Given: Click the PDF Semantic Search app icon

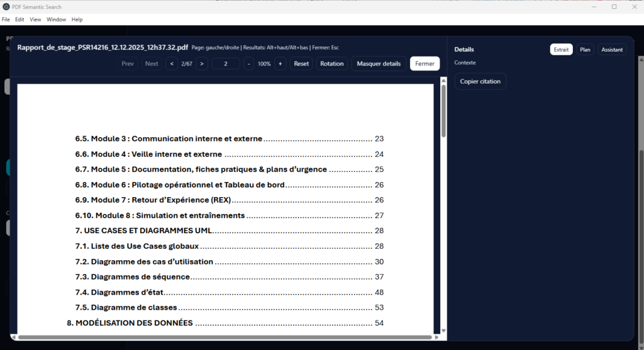Looking at the screenshot, I should 6,6.
